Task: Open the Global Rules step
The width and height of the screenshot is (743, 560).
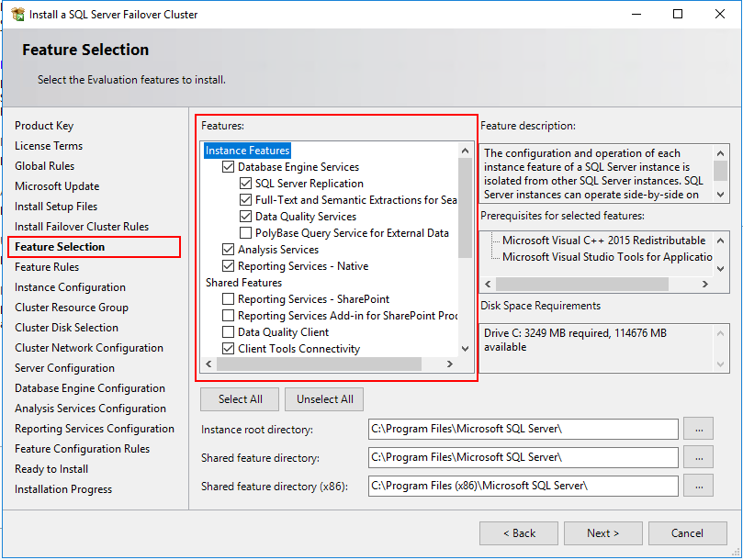Action: pos(44,166)
